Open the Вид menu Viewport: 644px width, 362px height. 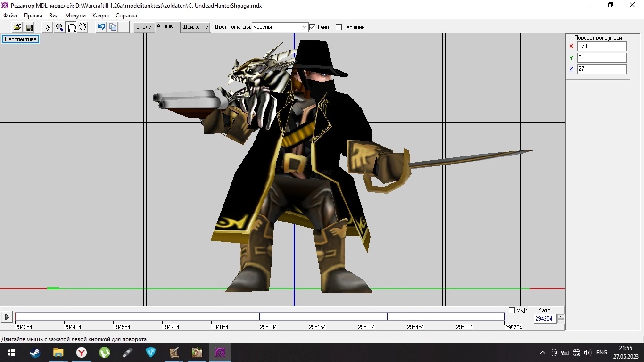(54, 16)
